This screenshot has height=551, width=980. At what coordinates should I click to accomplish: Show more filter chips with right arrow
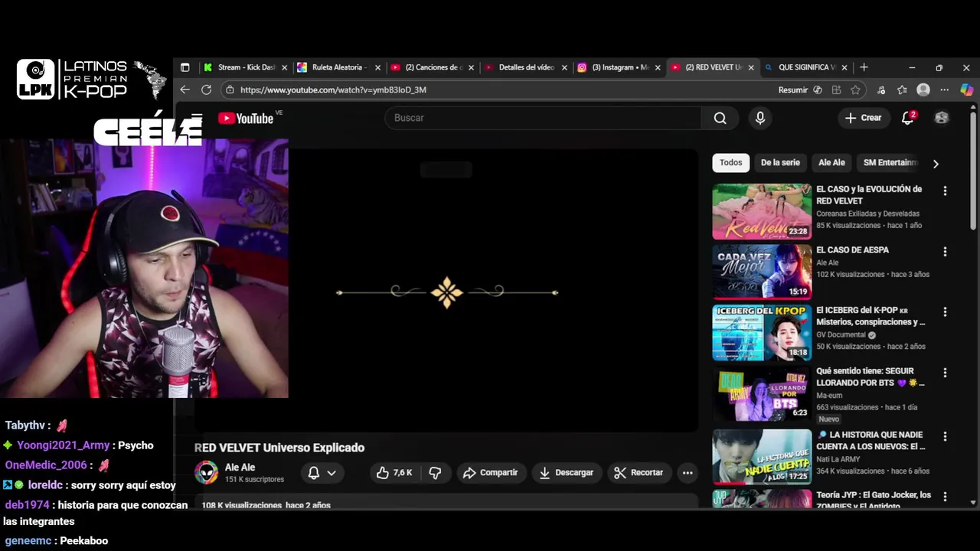pos(936,163)
